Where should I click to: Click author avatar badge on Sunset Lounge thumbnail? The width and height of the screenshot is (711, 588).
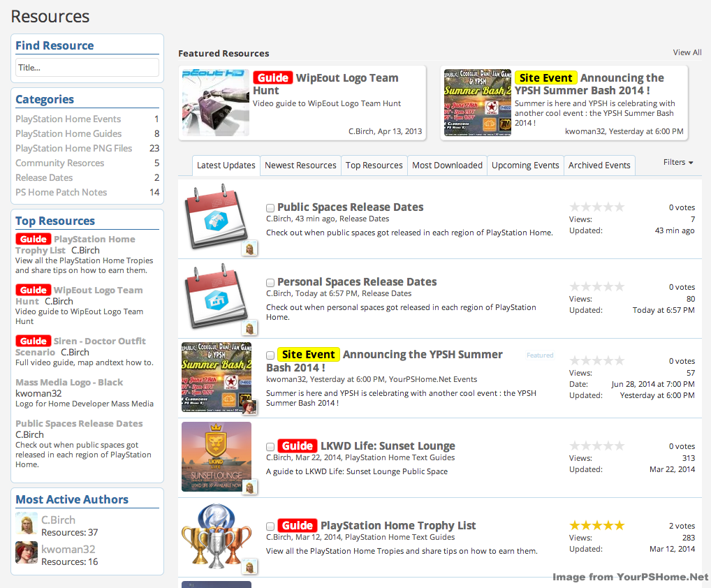click(x=250, y=487)
